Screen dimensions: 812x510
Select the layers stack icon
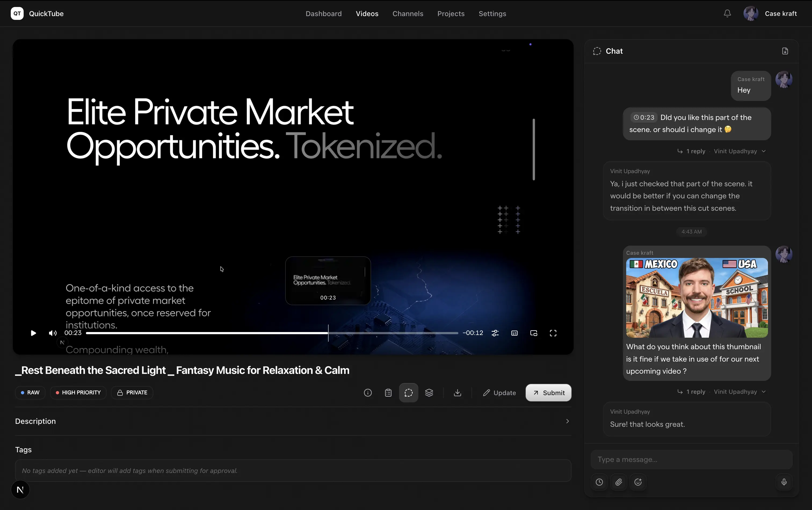[x=429, y=392]
